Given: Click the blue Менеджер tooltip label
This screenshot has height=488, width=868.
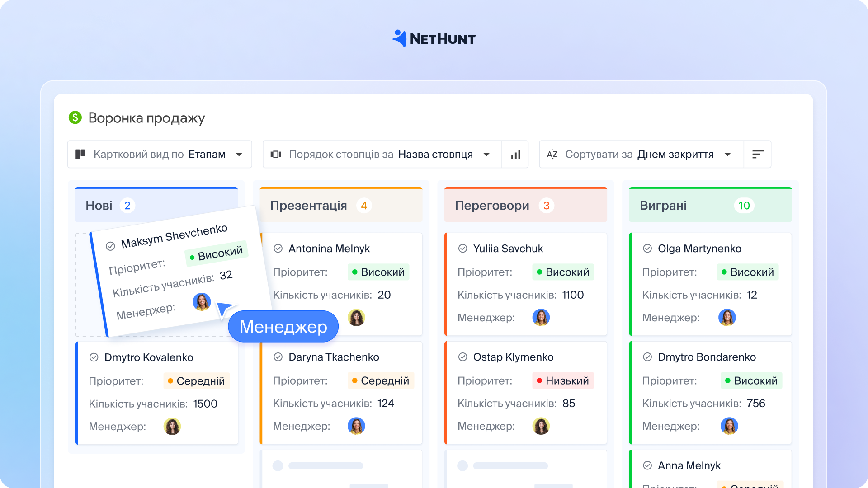Looking at the screenshot, I should tap(283, 327).
